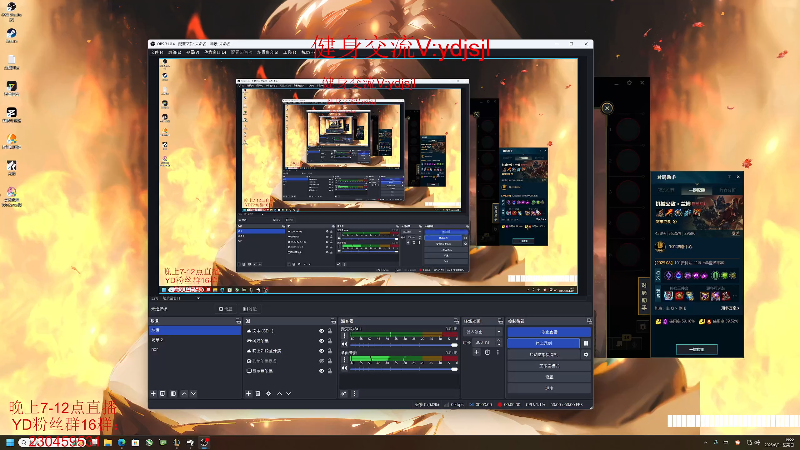Select the third scene in Scenes list
This screenshot has width=800, height=450.
pyautogui.click(x=195, y=349)
